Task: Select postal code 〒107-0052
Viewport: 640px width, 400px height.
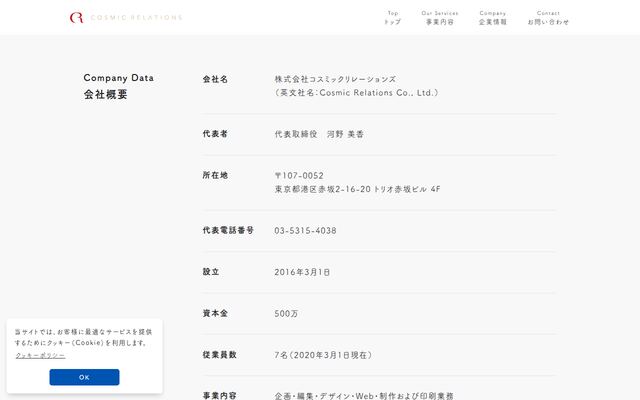Action: click(x=299, y=176)
